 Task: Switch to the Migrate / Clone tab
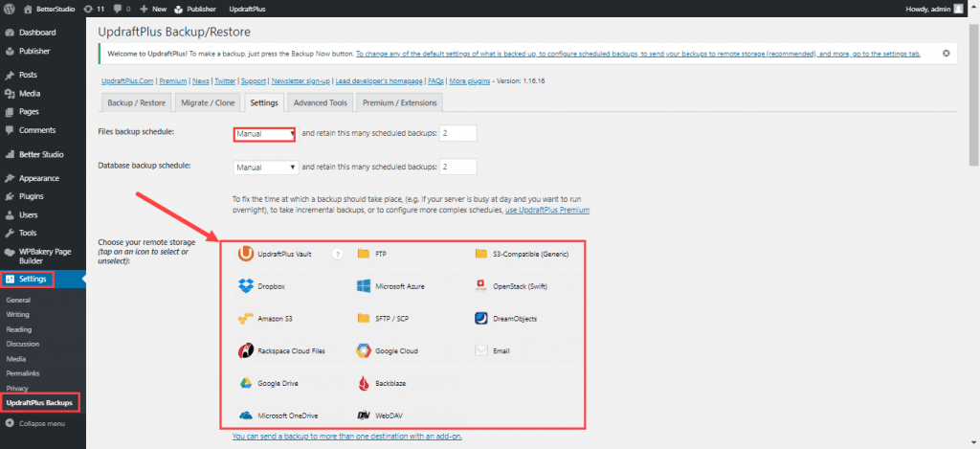[208, 102]
